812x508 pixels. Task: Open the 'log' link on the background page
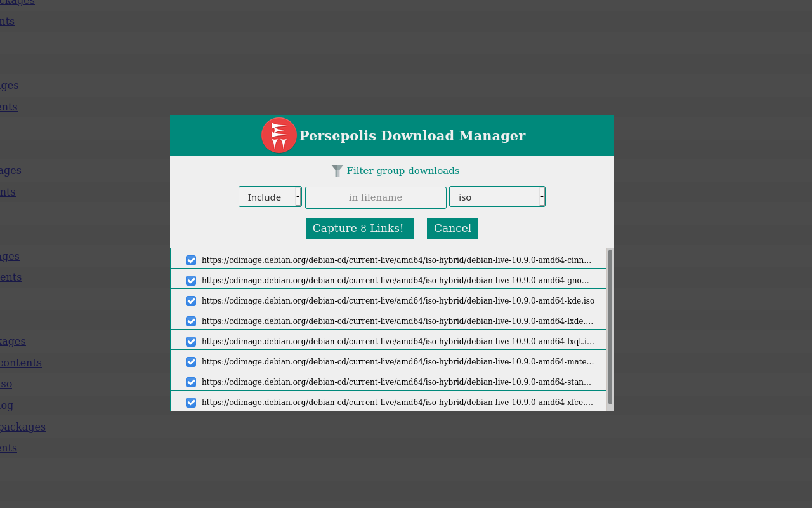click(6, 405)
